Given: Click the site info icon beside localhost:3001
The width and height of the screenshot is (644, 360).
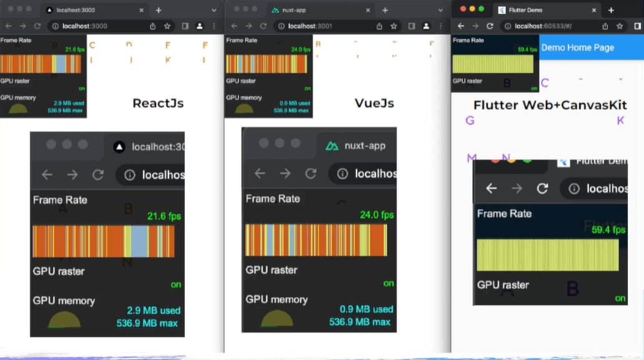Looking at the screenshot, I should click(x=281, y=26).
